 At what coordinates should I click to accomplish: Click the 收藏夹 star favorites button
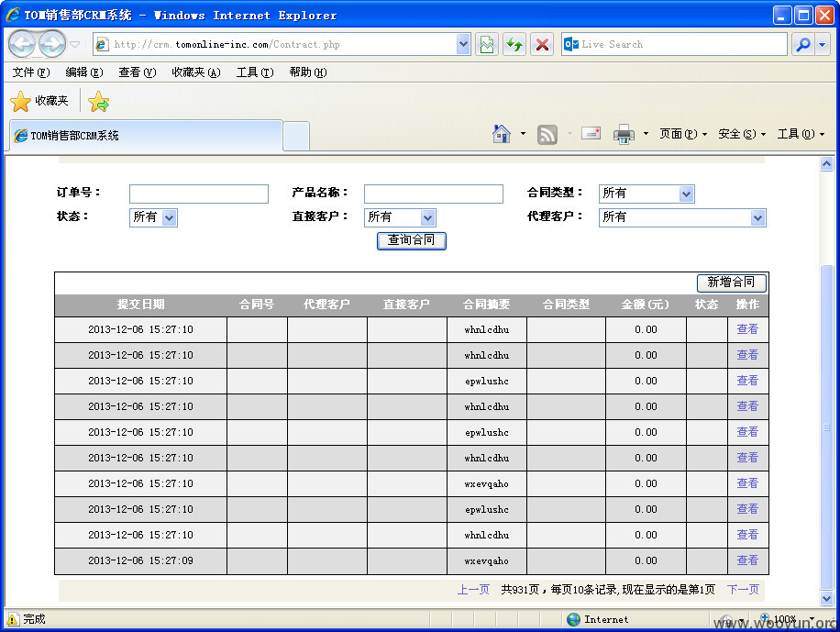point(39,101)
